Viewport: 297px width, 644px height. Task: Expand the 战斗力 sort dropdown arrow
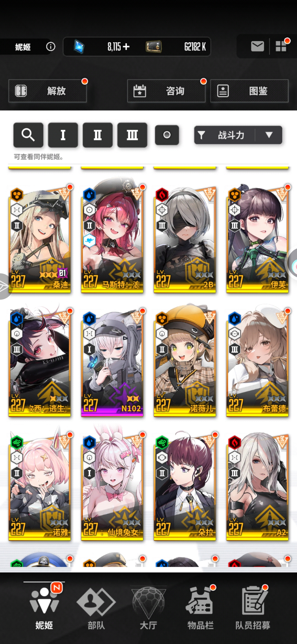click(269, 135)
